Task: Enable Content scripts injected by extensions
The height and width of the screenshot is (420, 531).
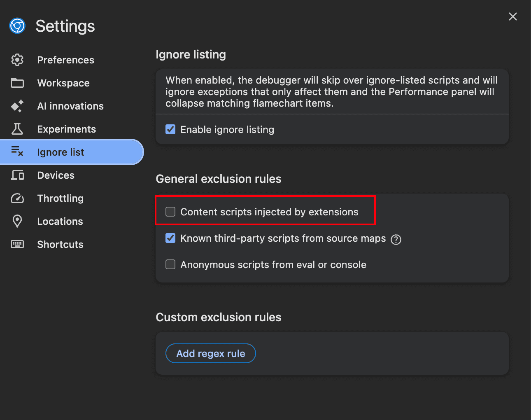Action: pyautogui.click(x=170, y=212)
